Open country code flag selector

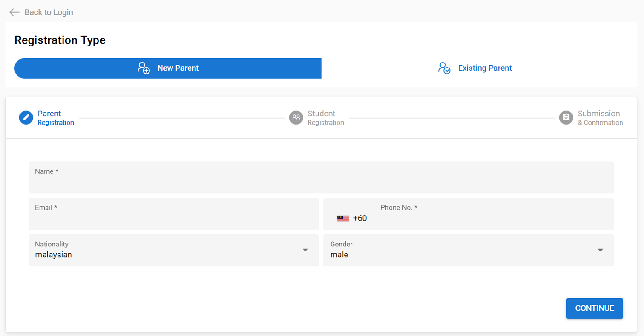tap(343, 218)
